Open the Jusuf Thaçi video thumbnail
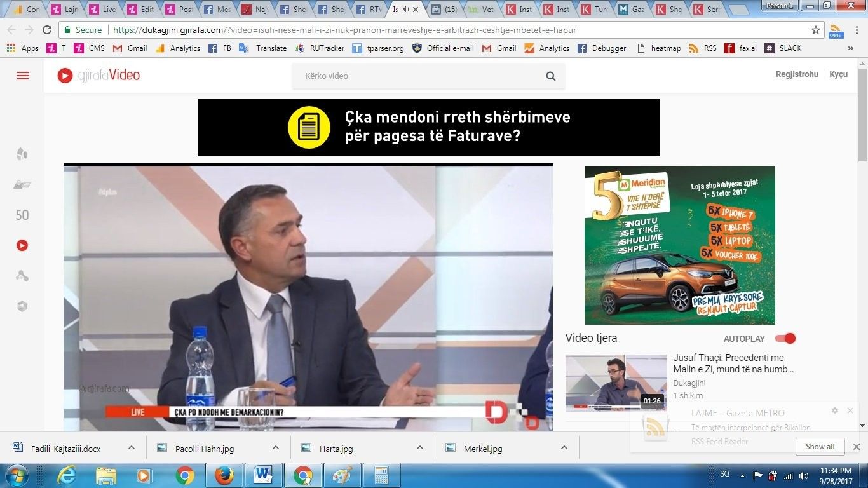This screenshot has height=488, width=868. coord(616,383)
